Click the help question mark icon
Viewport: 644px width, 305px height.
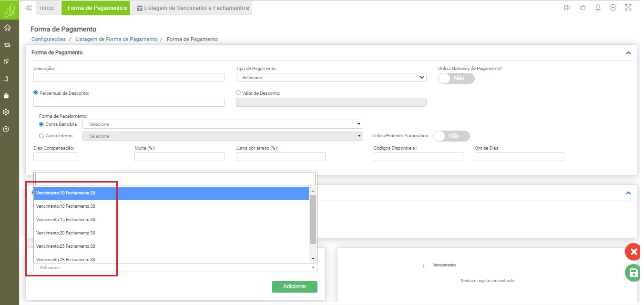[7, 129]
